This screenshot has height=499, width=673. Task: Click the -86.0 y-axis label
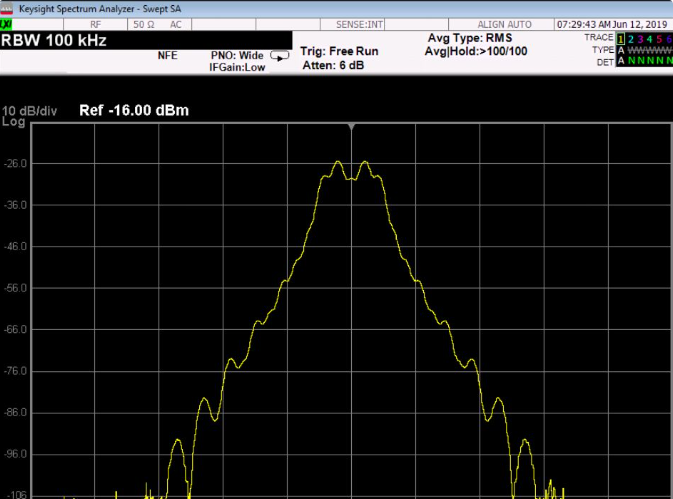[x=16, y=413]
